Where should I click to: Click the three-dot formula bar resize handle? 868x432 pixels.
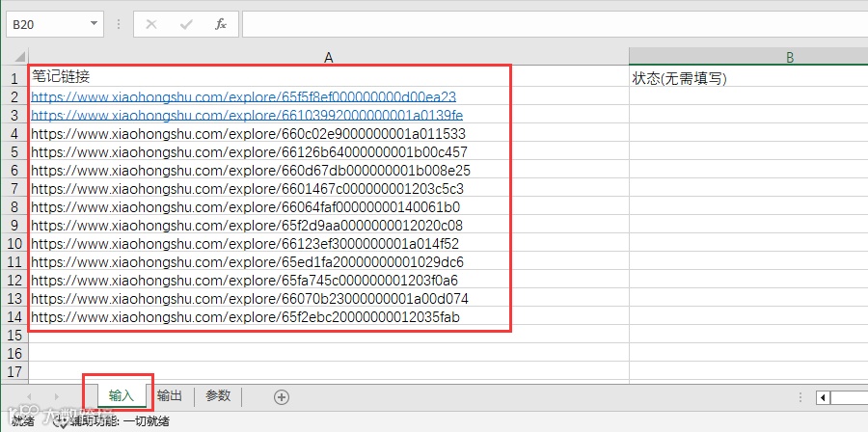(119, 24)
